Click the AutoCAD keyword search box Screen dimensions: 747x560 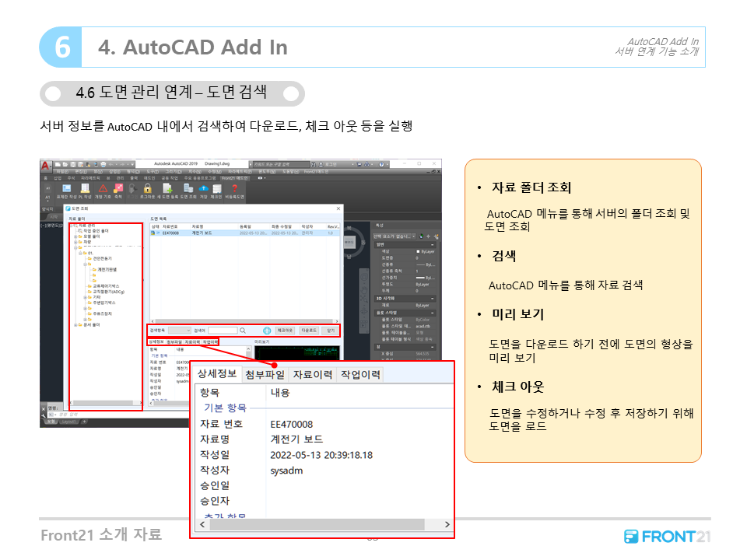[280, 164]
